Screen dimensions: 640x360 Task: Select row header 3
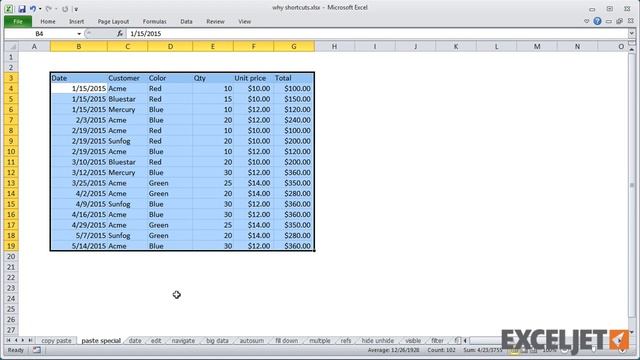[11, 78]
